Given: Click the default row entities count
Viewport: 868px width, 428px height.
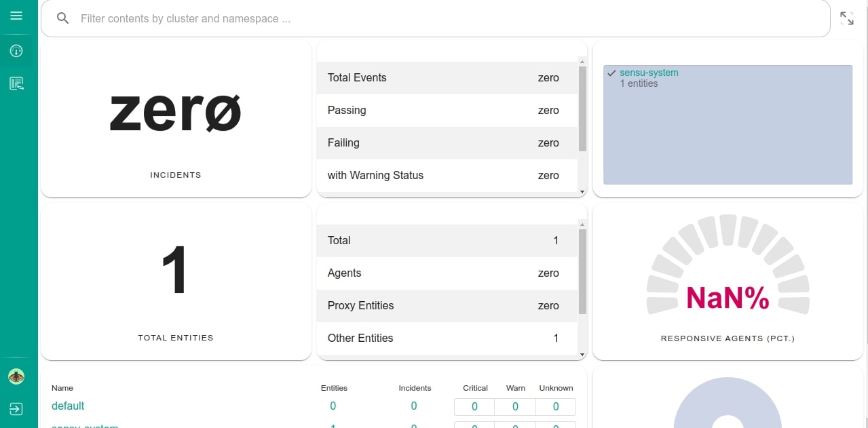Looking at the screenshot, I should coord(333,406).
